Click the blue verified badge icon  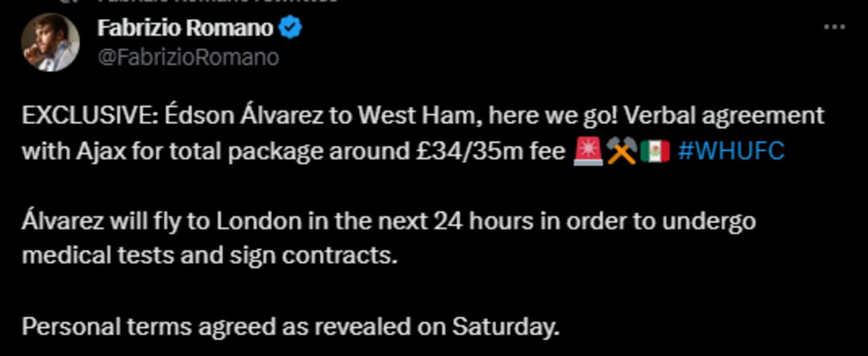pos(291,26)
